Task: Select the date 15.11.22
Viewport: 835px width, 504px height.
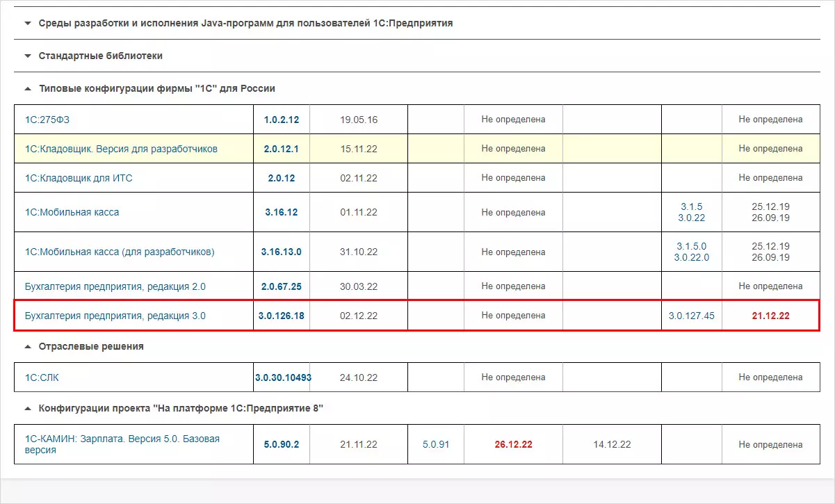Action: coord(359,149)
